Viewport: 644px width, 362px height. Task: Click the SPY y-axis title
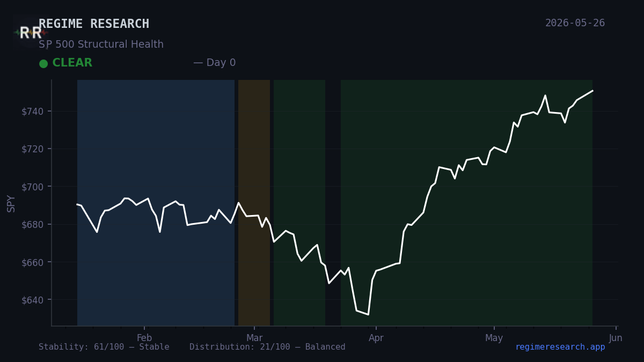coord(11,203)
